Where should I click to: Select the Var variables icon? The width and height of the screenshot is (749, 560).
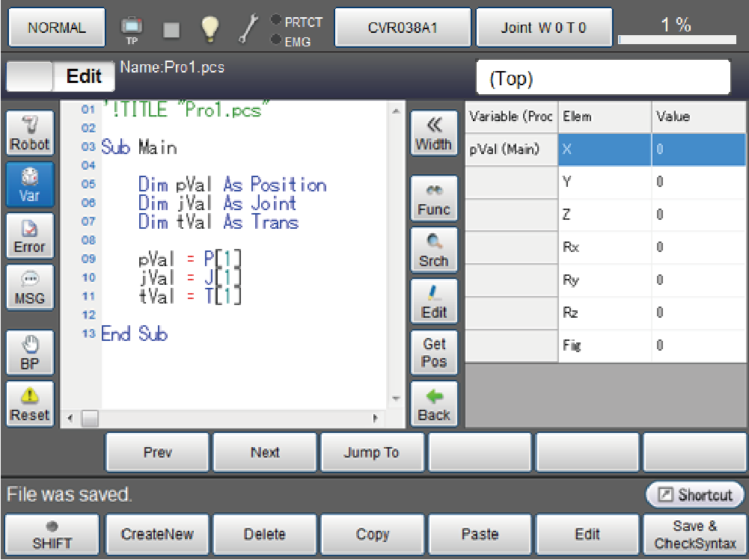[x=30, y=185]
